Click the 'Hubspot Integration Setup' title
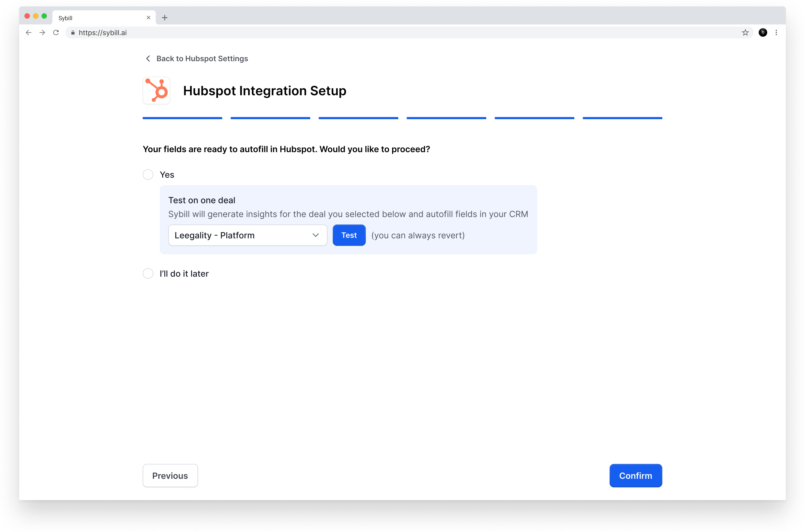This screenshot has height=532, width=805. pyautogui.click(x=265, y=91)
